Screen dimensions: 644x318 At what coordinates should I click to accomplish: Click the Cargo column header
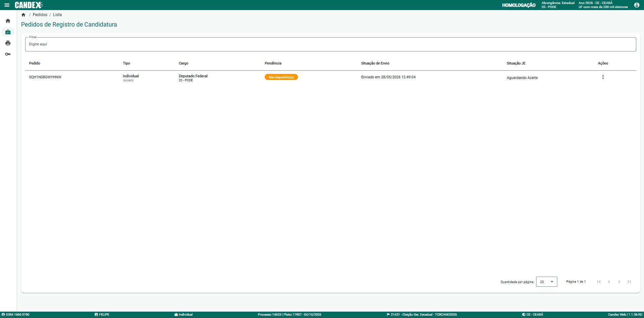point(183,63)
